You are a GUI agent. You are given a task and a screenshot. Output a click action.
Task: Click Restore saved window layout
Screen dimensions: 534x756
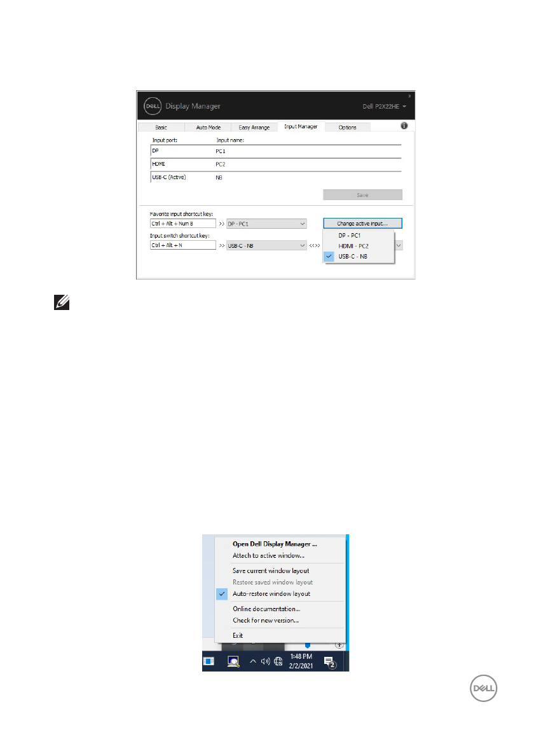click(x=280, y=583)
